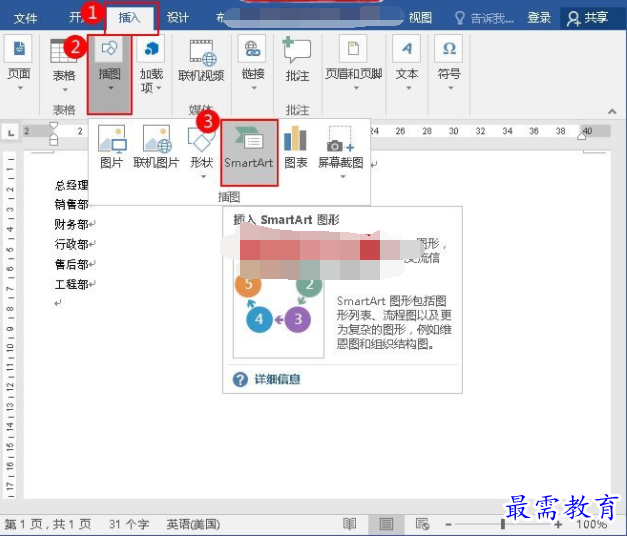Switch to Print Layout view icon

click(386, 524)
